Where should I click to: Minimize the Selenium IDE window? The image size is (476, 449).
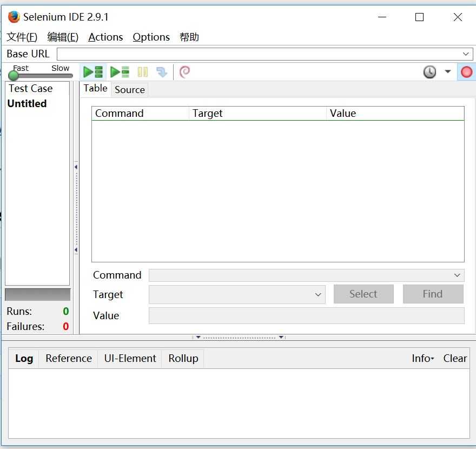click(382, 17)
